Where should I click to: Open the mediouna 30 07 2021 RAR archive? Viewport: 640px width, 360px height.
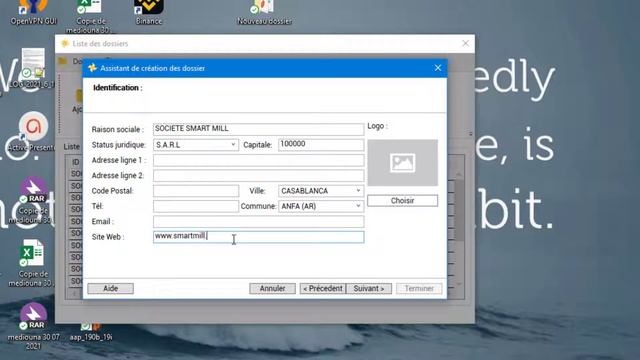(33, 327)
